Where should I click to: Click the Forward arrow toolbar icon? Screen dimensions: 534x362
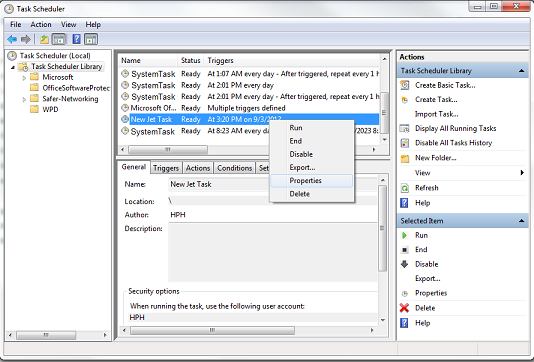click(26, 40)
